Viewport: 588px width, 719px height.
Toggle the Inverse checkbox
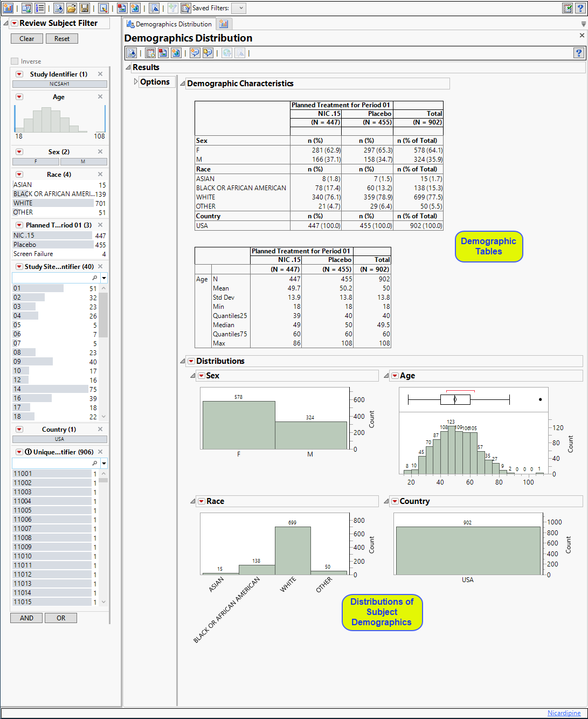[x=15, y=61]
